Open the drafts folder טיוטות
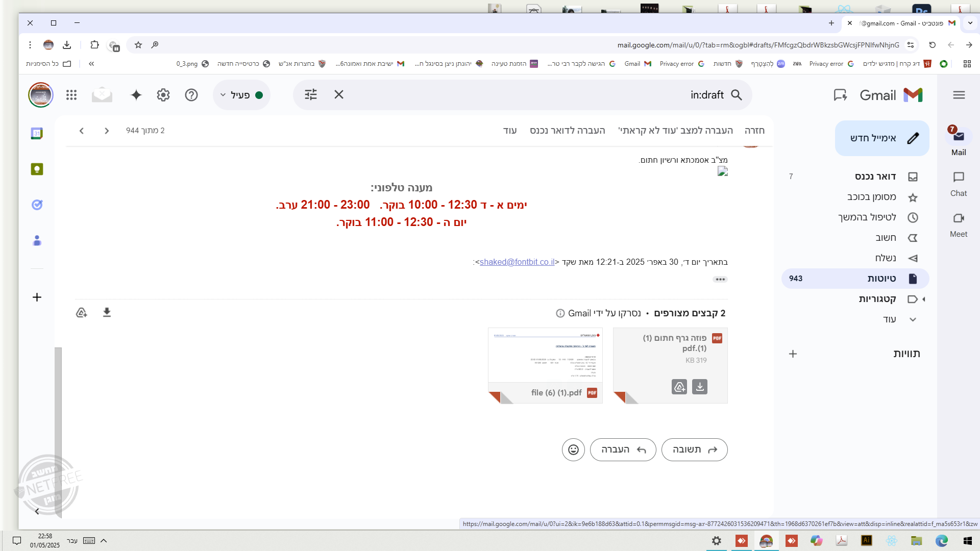The height and width of the screenshot is (551, 980). click(881, 279)
